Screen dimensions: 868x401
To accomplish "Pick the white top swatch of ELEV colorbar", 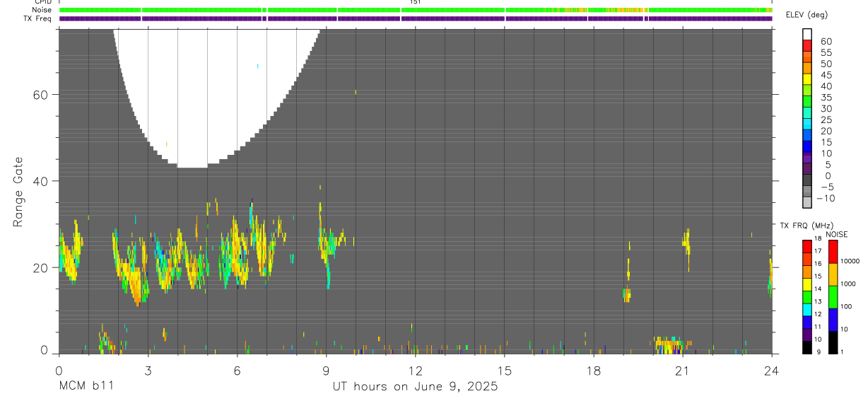I will [807, 35].
